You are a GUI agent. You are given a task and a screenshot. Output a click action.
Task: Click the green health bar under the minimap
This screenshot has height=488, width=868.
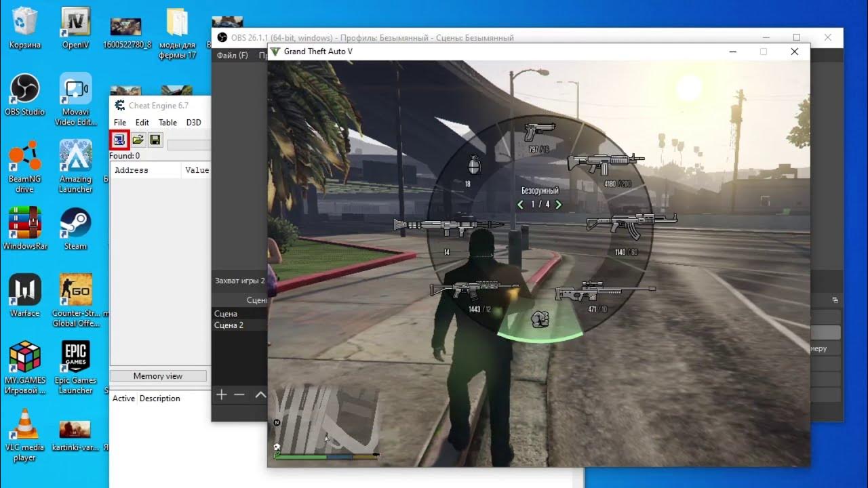pos(300,456)
